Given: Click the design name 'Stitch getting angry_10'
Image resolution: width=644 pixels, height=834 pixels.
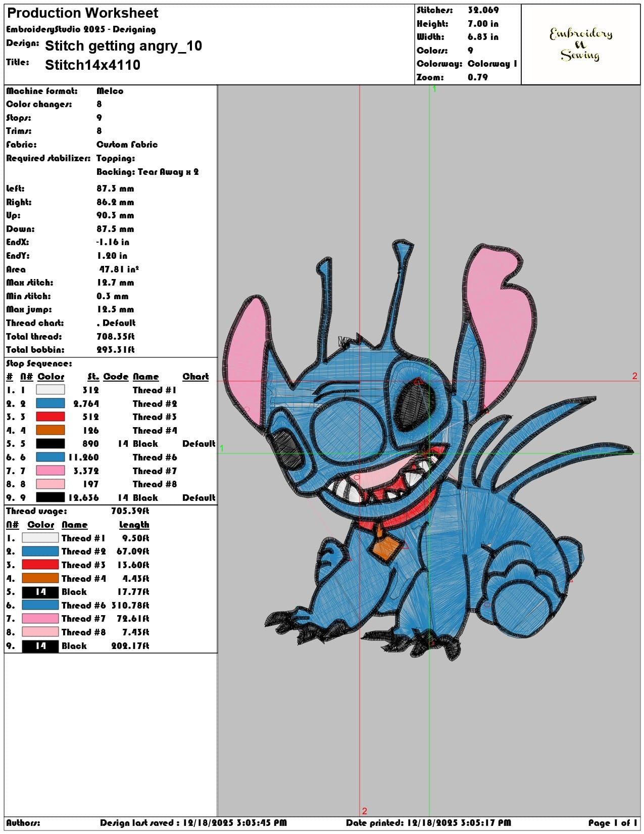Looking at the screenshot, I should pyautogui.click(x=124, y=46).
